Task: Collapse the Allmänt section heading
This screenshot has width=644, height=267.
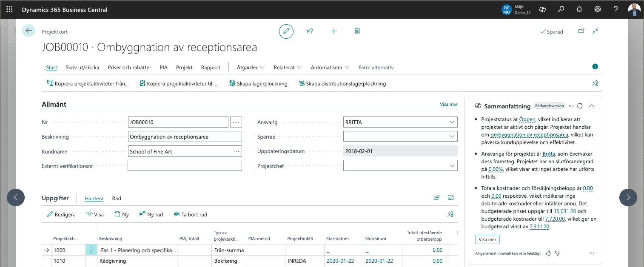Action: 54,104
